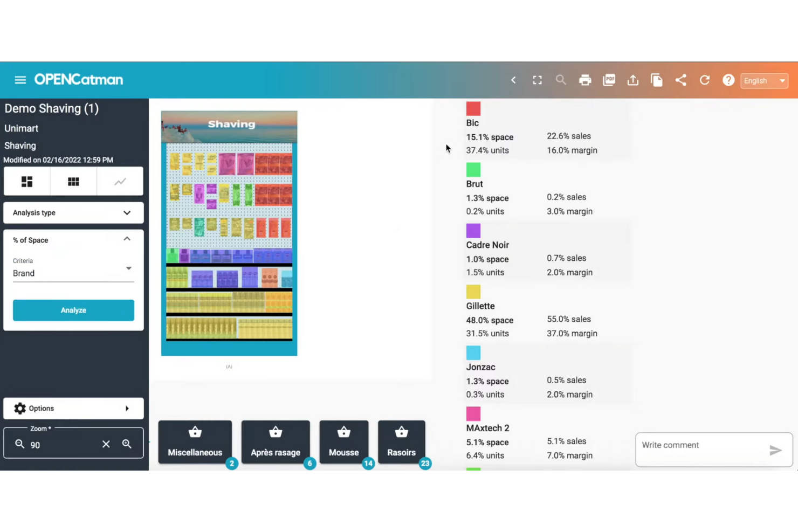Click the upload/export icon
The width and height of the screenshot is (798, 532).
tap(632, 80)
